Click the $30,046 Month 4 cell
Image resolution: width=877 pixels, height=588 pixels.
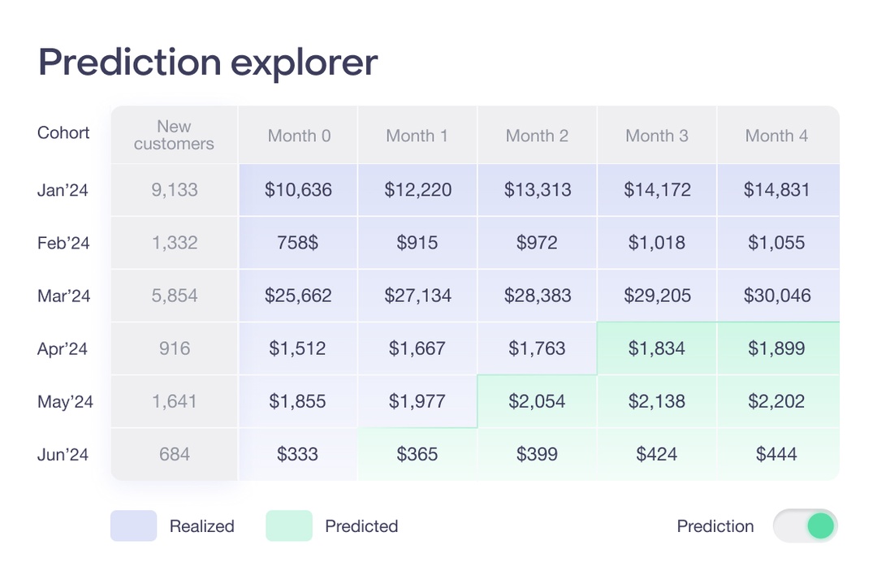click(777, 296)
